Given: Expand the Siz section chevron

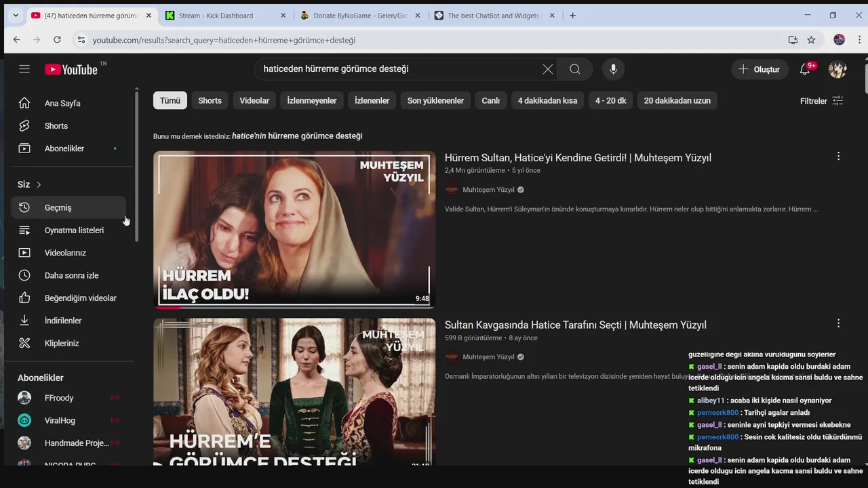Looking at the screenshot, I should point(39,184).
